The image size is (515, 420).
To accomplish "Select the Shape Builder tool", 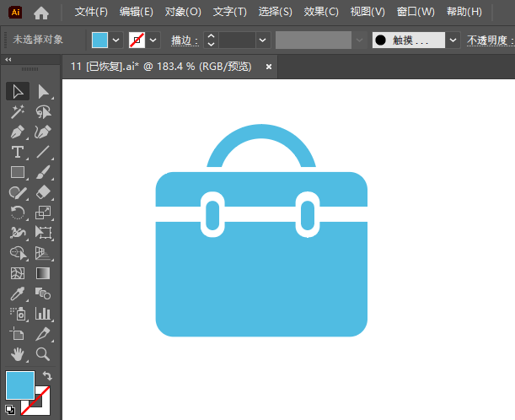I will (18, 253).
